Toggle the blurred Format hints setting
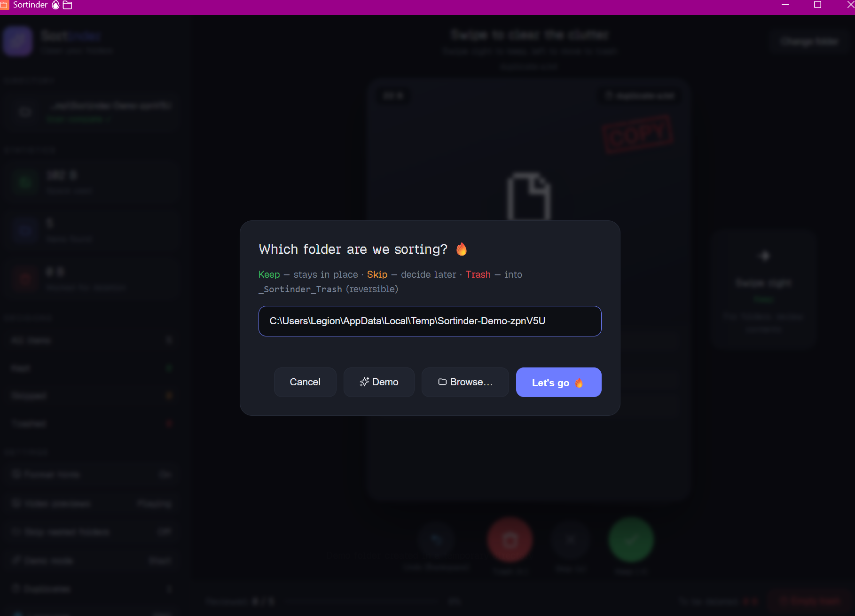The width and height of the screenshot is (855, 616). (92, 475)
